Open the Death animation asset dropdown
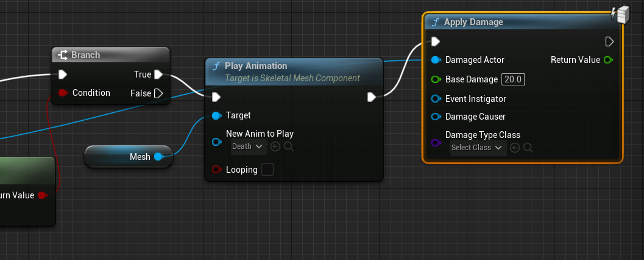 (x=249, y=146)
